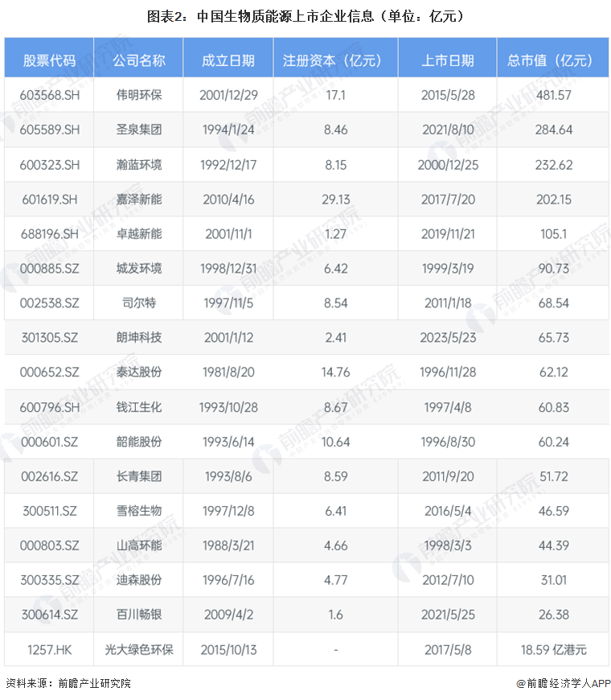Select stock code 603568.SH
This screenshot has height=700, width=611.
50,95
